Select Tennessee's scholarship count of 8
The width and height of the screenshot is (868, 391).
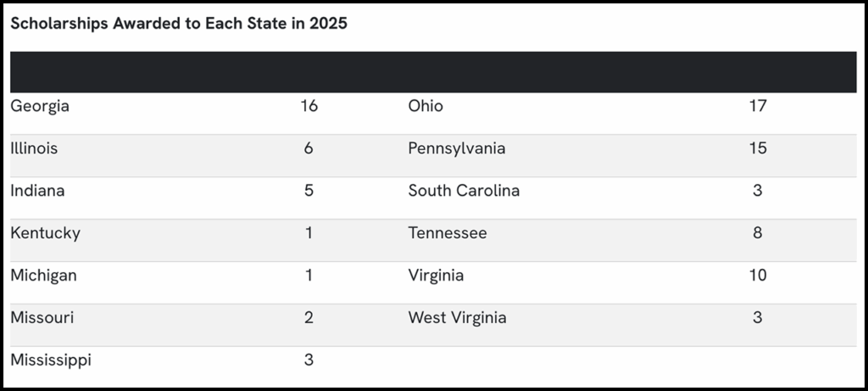click(758, 233)
